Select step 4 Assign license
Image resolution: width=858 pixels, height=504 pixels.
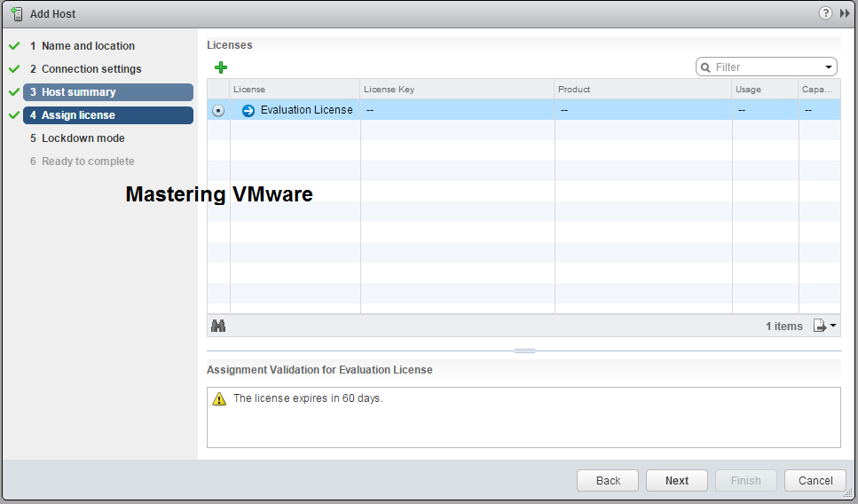pos(107,115)
